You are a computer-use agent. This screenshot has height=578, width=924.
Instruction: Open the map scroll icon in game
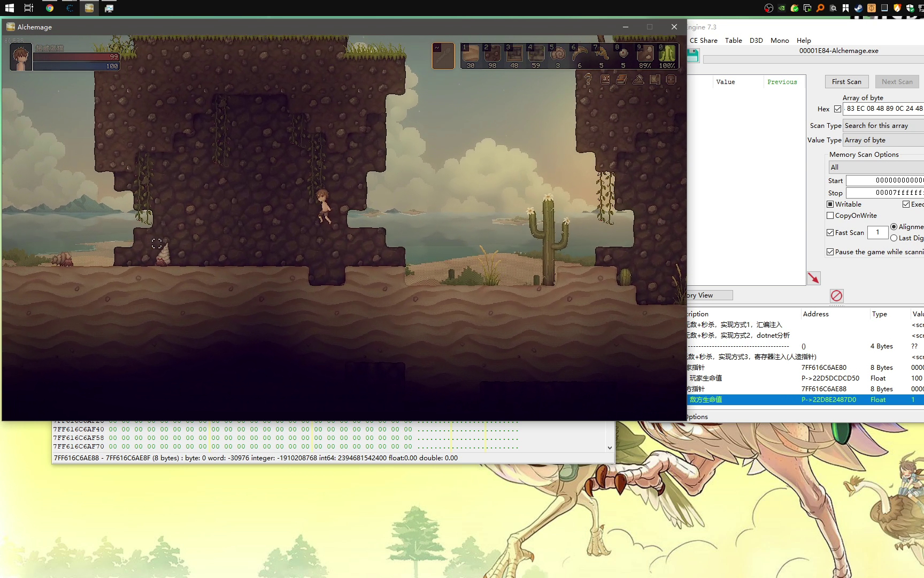click(x=655, y=80)
